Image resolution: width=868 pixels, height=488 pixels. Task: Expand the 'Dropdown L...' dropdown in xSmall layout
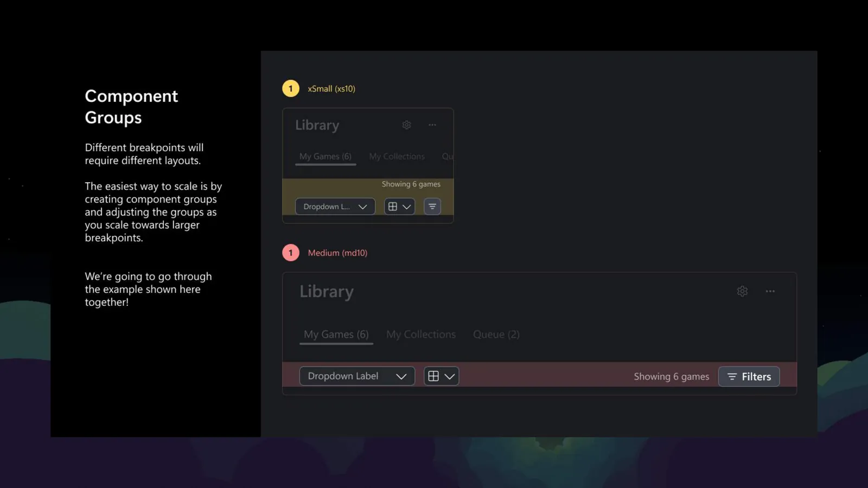pyautogui.click(x=335, y=207)
